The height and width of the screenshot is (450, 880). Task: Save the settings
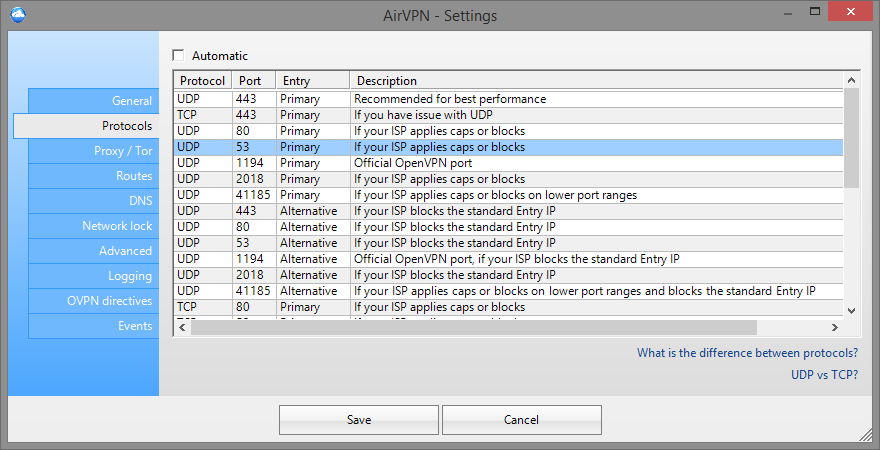click(359, 420)
